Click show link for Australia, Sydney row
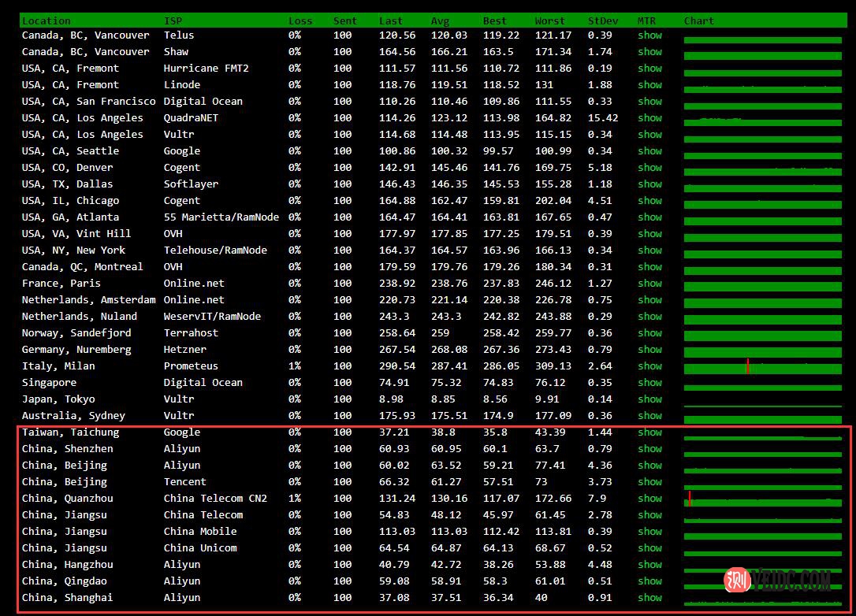The image size is (856, 616). point(649,416)
